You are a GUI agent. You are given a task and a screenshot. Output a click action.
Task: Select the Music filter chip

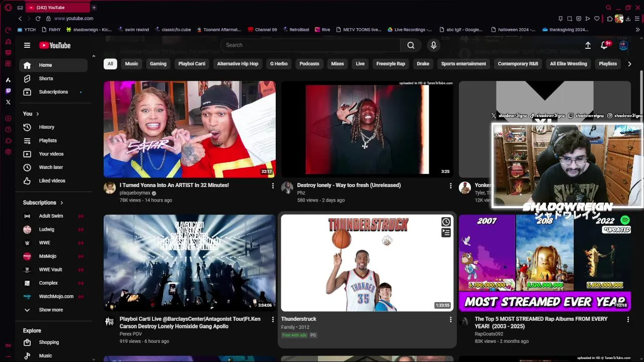tap(131, 64)
